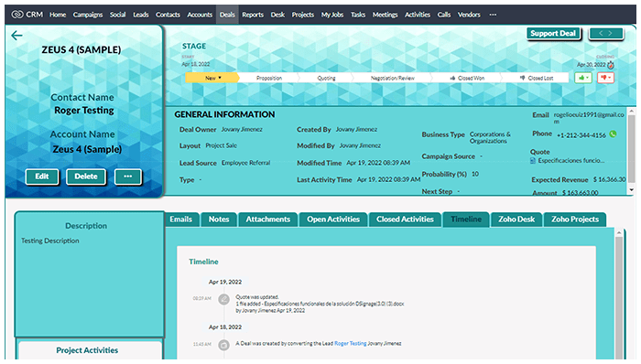Switch to the Zoho Desk tab
The image size is (641, 364).
click(516, 219)
